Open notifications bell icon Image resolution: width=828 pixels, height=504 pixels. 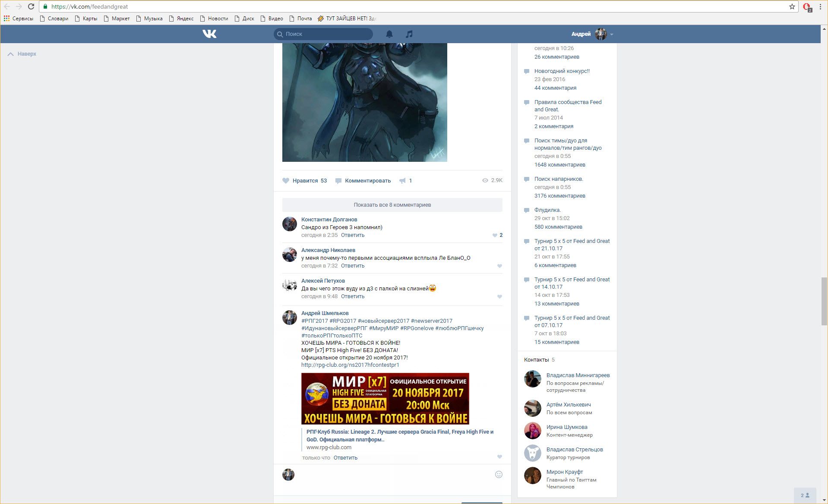389,34
